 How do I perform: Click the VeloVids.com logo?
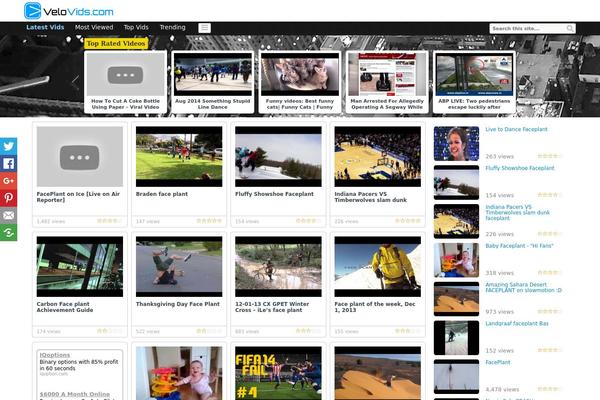tap(69, 11)
